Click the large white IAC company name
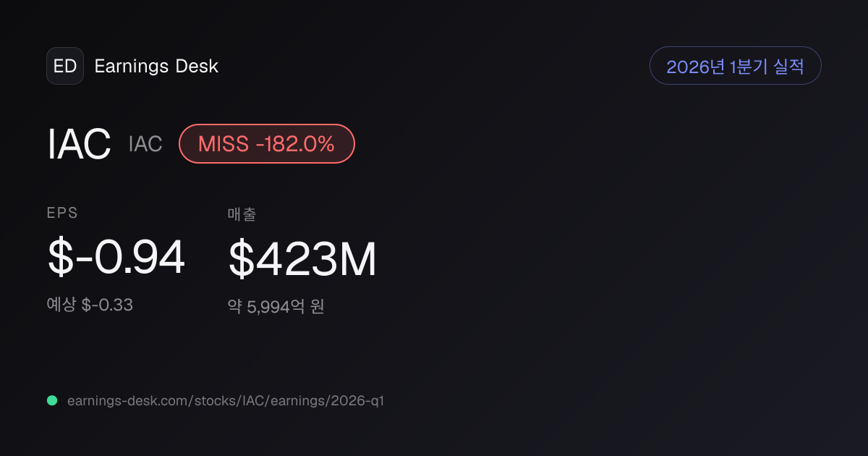The height and width of the screenshot is (456, 868). coord(79,143)
